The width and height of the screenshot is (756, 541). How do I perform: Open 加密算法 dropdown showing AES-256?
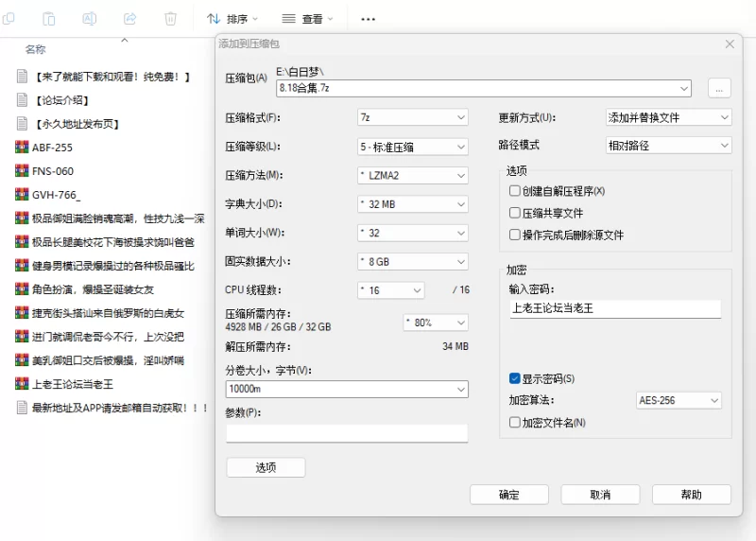679,400
